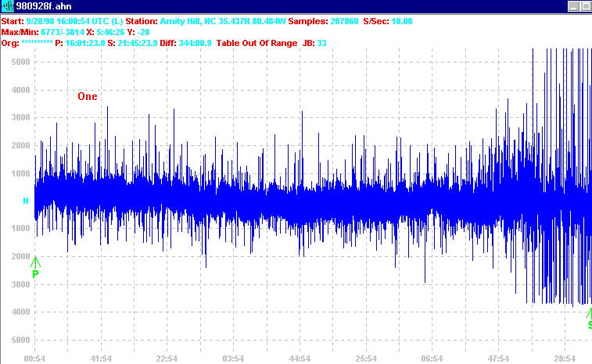Click the topmost 5000 amplitude axis label

tap(20, 62)
